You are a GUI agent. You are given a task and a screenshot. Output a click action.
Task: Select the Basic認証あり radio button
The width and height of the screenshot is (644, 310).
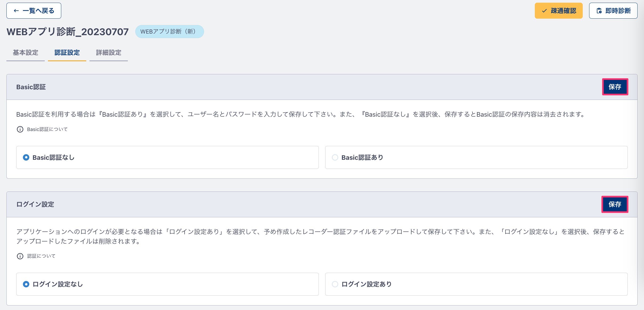click(x=335, y=157)
